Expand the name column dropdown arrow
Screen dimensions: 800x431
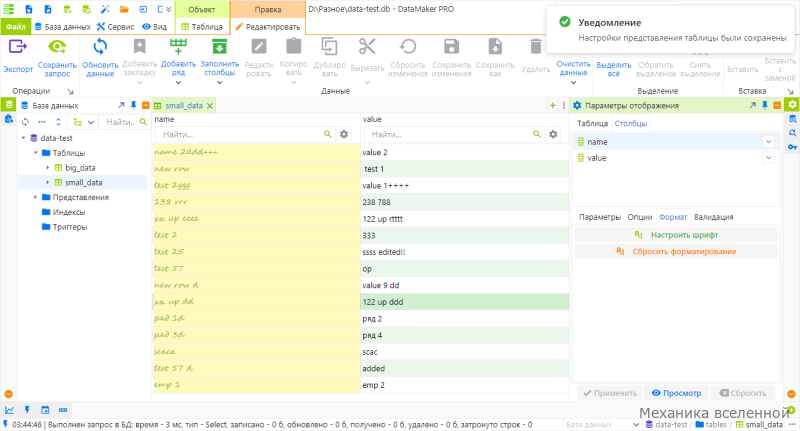click(x=768, y=142)
